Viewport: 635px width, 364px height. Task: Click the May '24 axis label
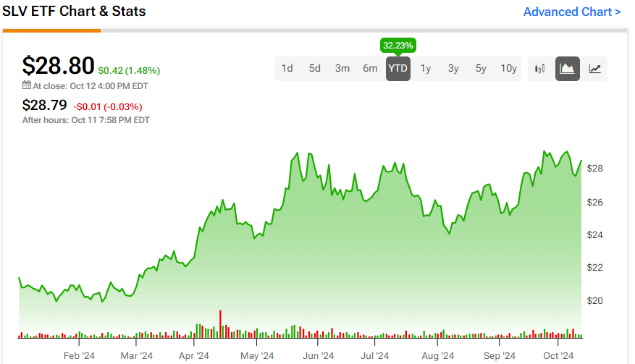click(257, 356)
